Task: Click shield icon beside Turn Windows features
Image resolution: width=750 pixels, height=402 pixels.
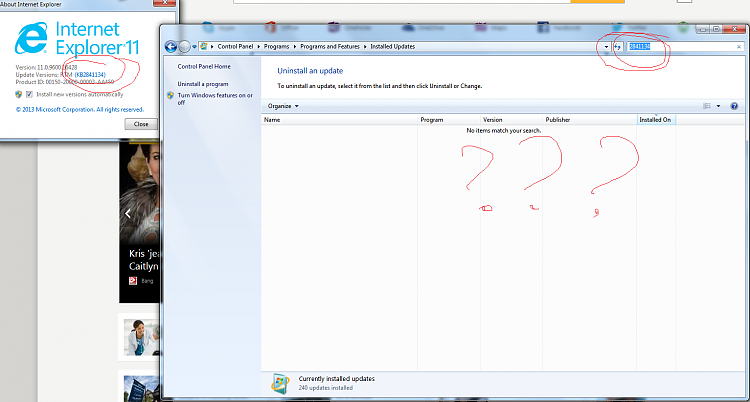Action: [x=171, y=95]
